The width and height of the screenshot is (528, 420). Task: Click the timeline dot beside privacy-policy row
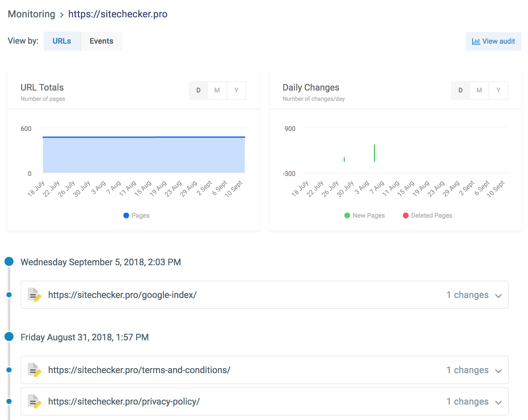(x=9, y=401)
